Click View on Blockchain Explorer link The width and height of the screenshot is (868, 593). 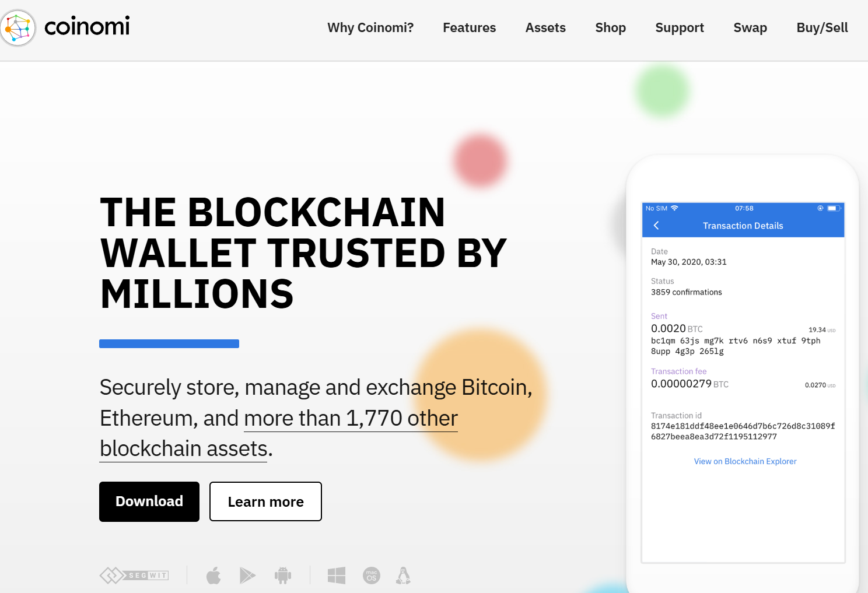(745, 461)
